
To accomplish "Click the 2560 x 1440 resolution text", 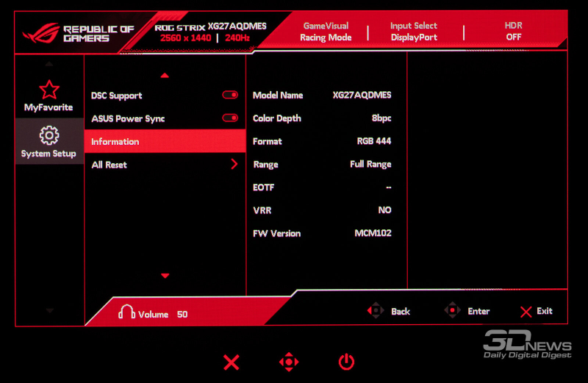I will pos(186,38).
